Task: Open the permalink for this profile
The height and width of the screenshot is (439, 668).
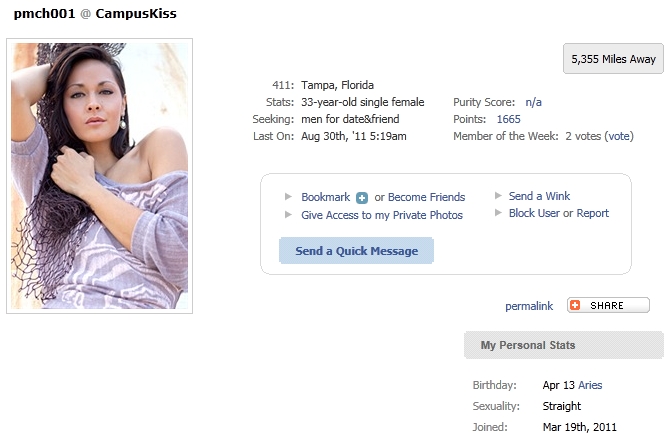Action: pos(529,306)
